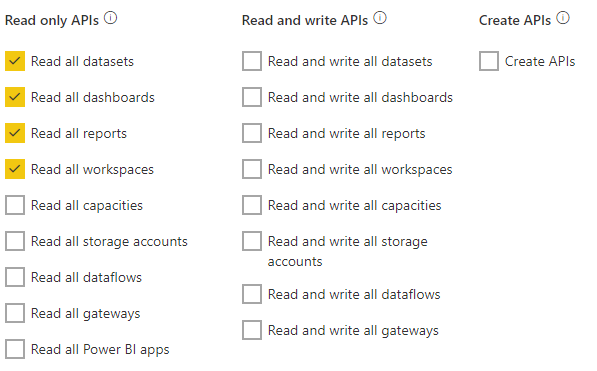Enable Read all capacities checkbox

[15, 205]
